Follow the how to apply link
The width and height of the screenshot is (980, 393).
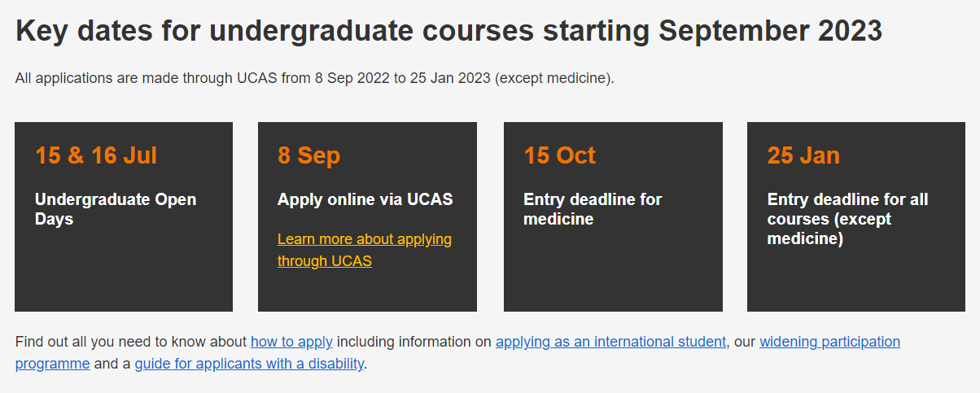(x=291, y=342)
